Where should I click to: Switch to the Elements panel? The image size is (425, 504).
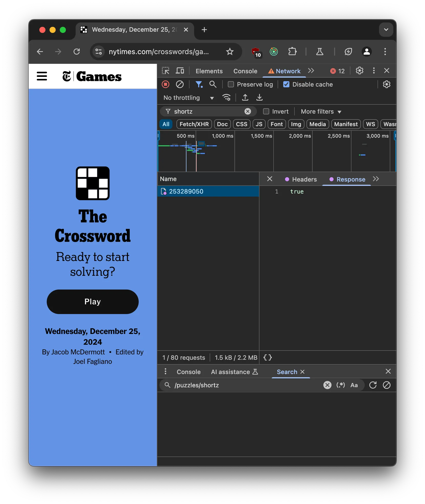(x=209, y=71)
